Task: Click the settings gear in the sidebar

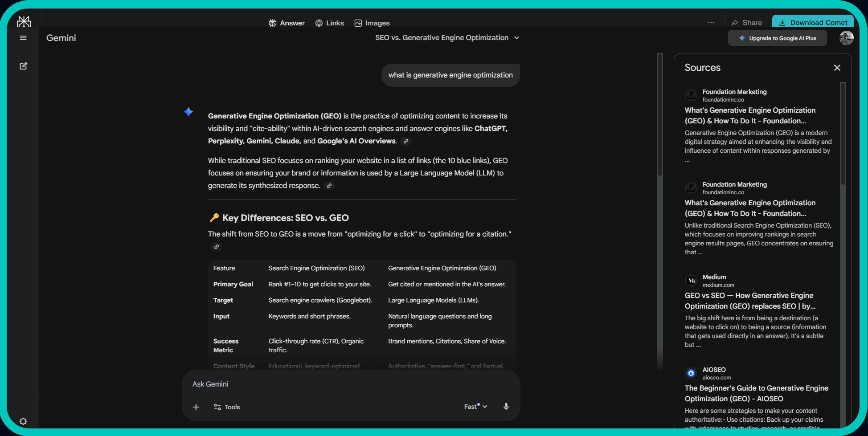Action: click(x=23, y=421)
